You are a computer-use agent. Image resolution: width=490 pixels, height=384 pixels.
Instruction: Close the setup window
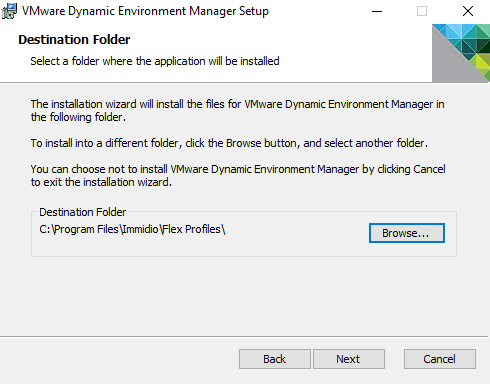468,11
